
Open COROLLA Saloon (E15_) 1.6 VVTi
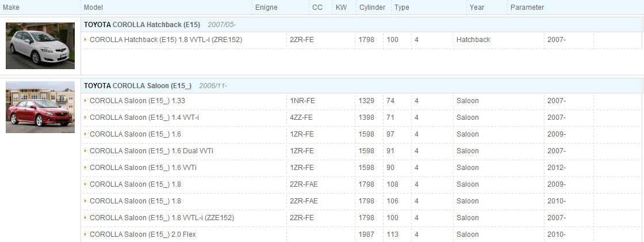pos(143,168)
